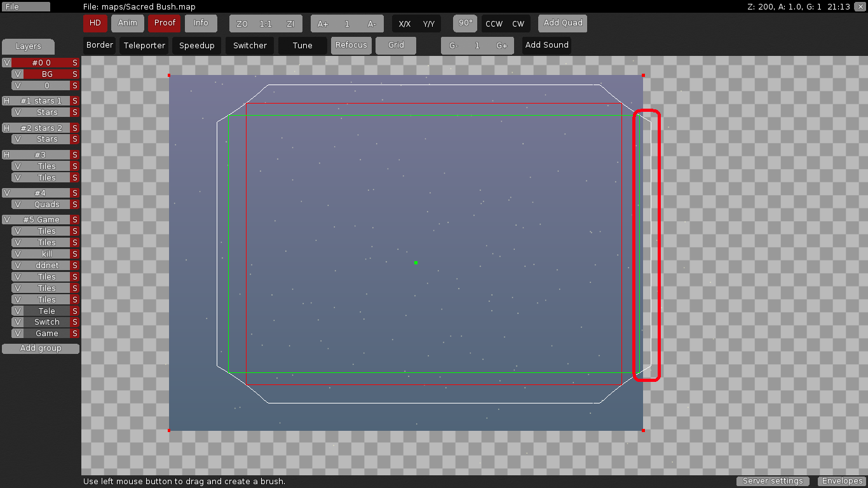Decrease grid size with G-
868x488 pixels.
452,45
